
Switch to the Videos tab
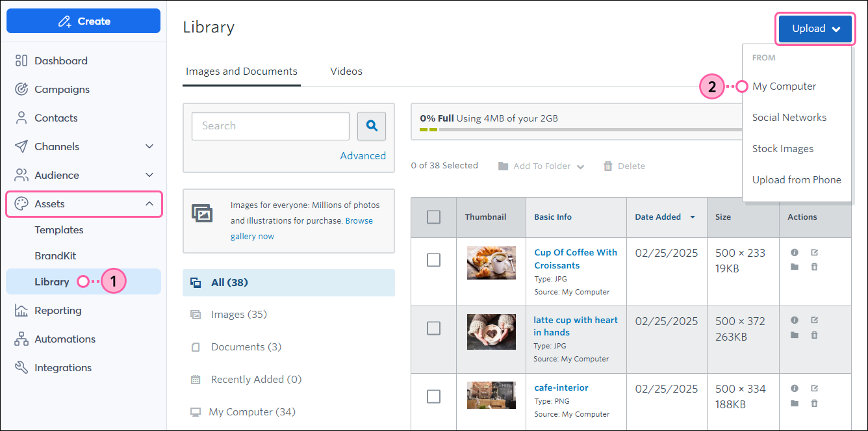(346, 71)
